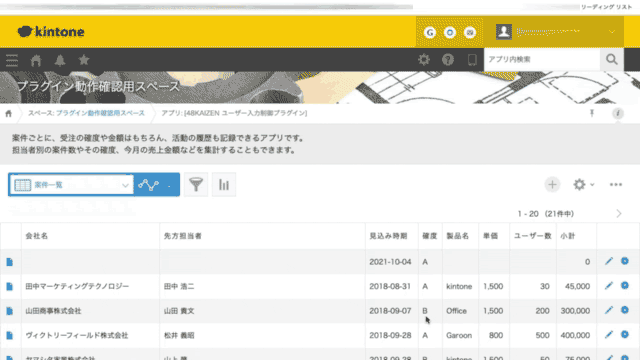Open kintone settings gear in navbar
Image resolution: width=640 pixels, height=360 pixels.
coord(424,60)
